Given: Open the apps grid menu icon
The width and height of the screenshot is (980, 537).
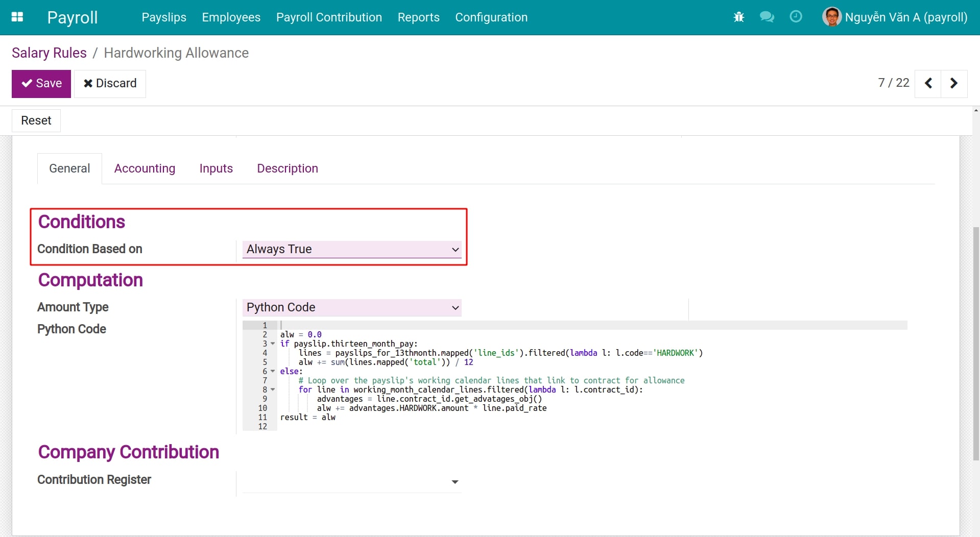Looking at the screenshot, I should pyautogui.click(x=17, y=17).
